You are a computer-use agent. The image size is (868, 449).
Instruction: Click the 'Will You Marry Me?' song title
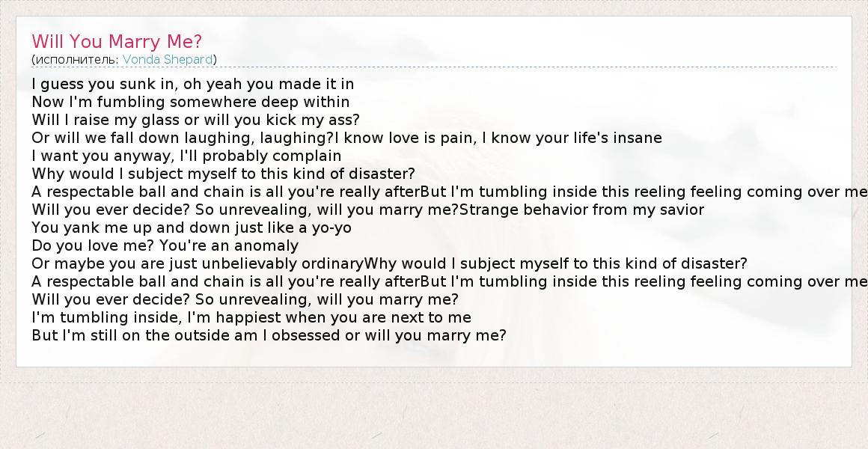[x=117, y=41]
